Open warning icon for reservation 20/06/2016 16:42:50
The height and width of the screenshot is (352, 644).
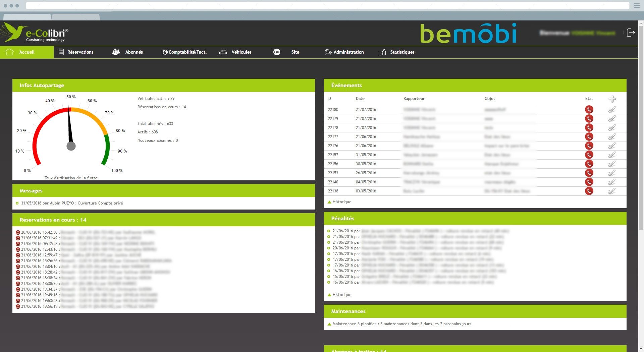tap(18, 232)
